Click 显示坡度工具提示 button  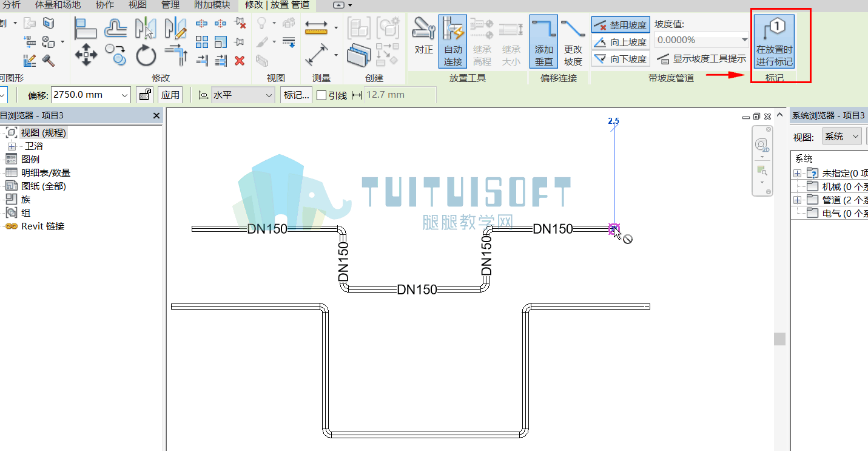(x=702, y=59)
